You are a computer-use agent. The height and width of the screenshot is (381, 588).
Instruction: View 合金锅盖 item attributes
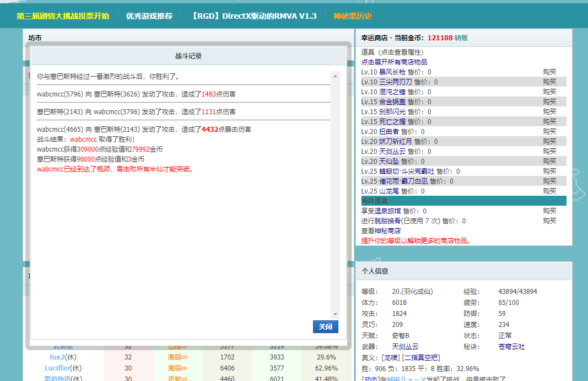[x=392, y=101]
